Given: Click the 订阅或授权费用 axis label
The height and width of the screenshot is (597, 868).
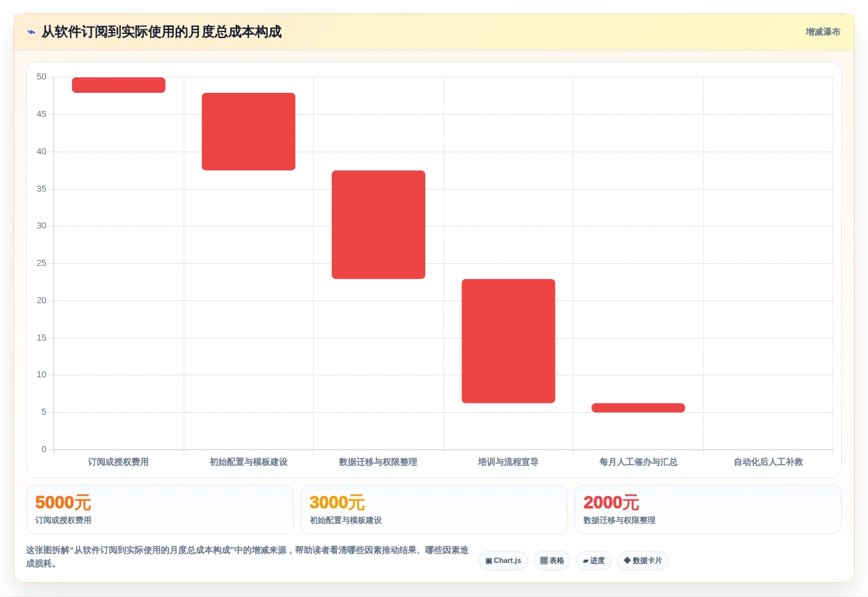Looking at the screenshot, I should [x=118, y=462].
